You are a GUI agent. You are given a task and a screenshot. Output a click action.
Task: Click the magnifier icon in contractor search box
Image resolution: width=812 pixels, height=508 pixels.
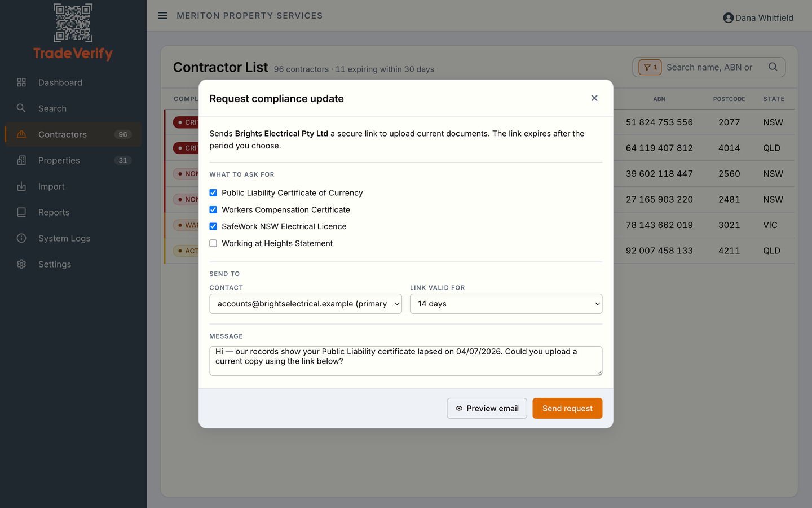(773, 67)
